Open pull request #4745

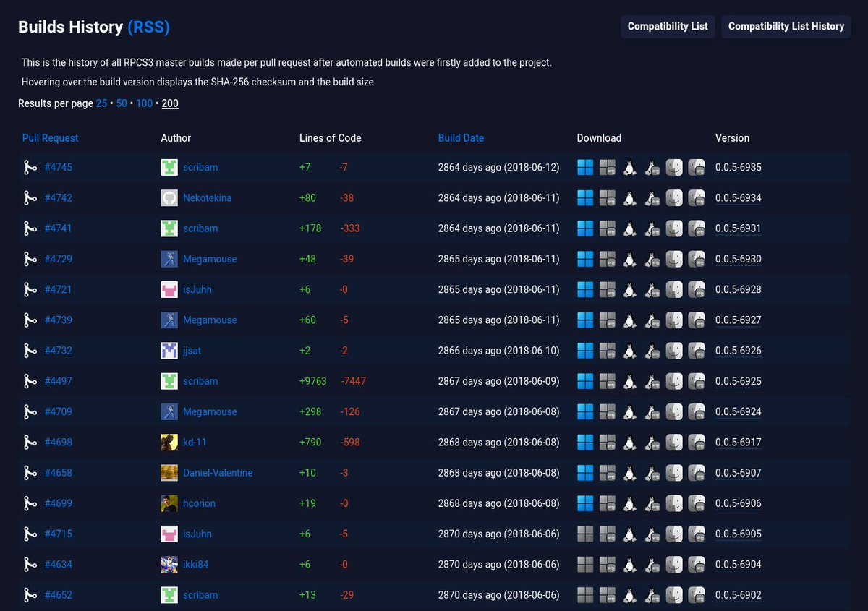pyautogui.click(x=59, y=167)
